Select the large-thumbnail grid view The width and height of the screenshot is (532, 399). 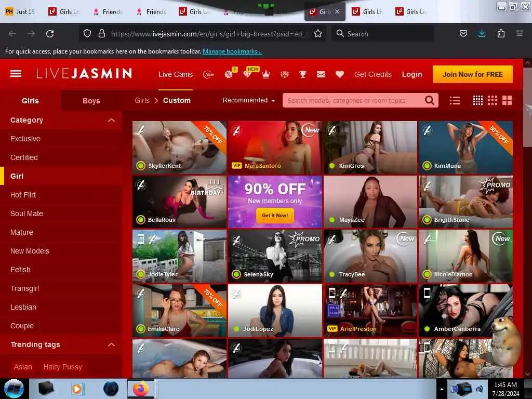(507, 100)
